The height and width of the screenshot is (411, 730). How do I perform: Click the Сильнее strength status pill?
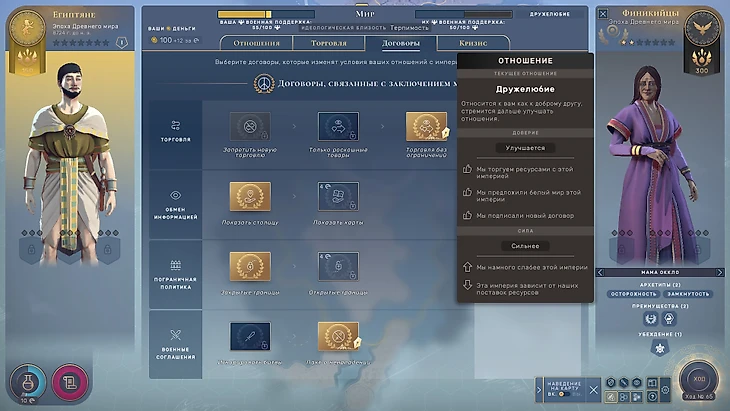[525, 246]
